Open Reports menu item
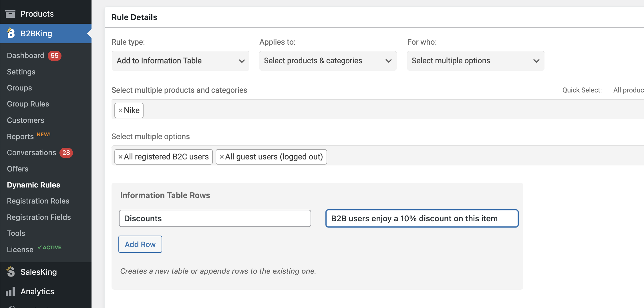Screen dimensions: 644x308 tap(20, 137)
